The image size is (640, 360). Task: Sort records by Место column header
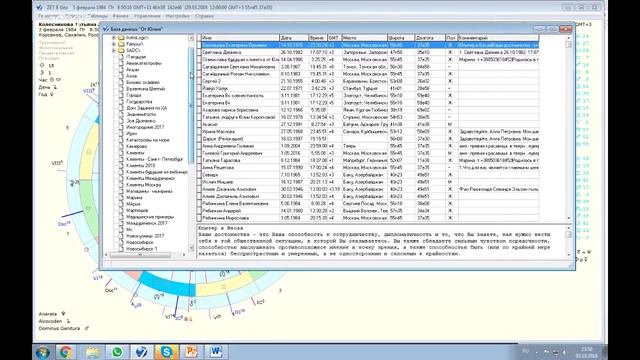364,38
